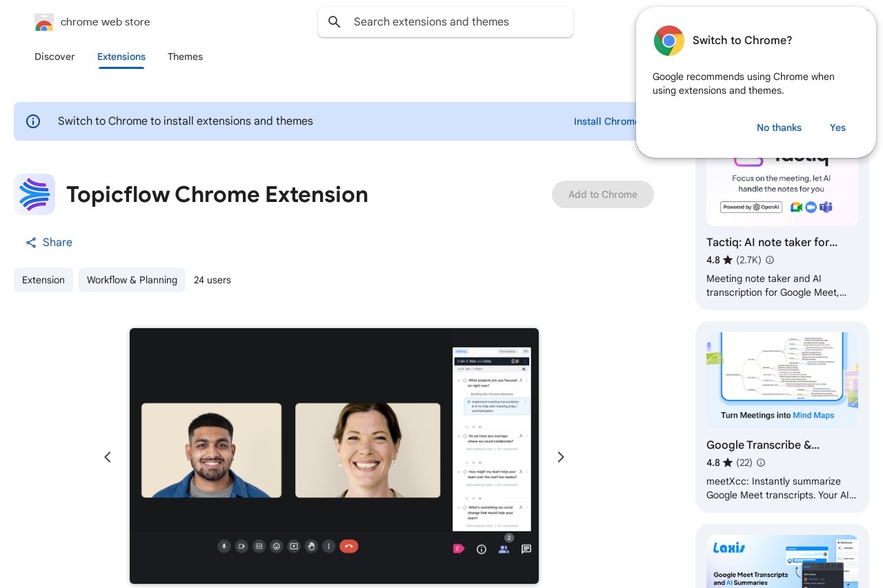Click the Topicflow meeting screenshot image

pos(334,456)
